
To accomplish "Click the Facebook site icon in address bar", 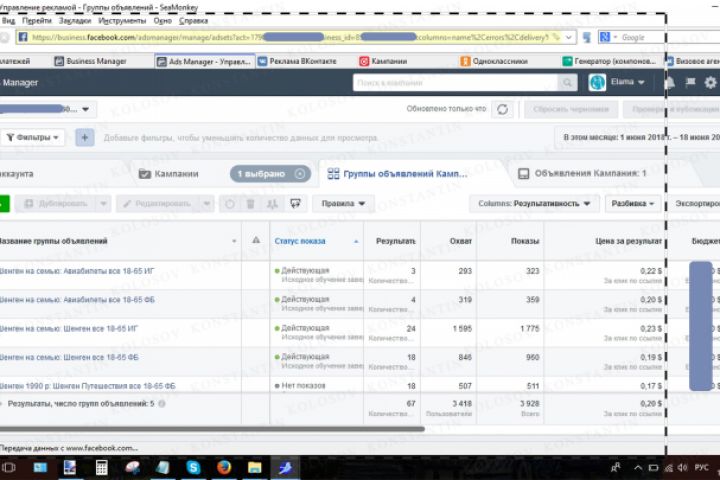I will point(23,37).
